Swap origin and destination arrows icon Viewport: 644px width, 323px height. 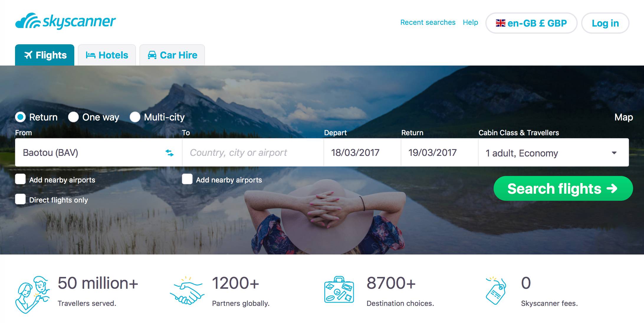[170, 153]
